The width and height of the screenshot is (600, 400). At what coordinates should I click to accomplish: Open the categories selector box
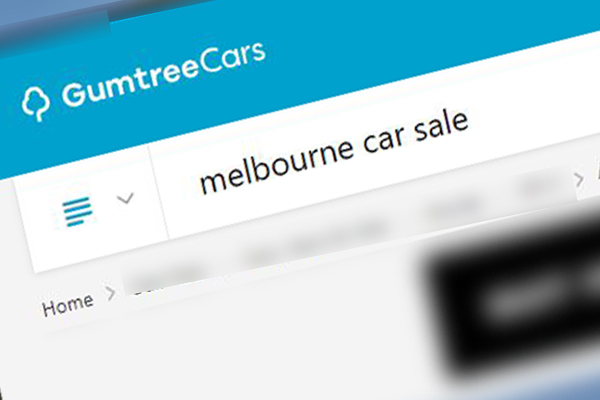tap(92, 209)
